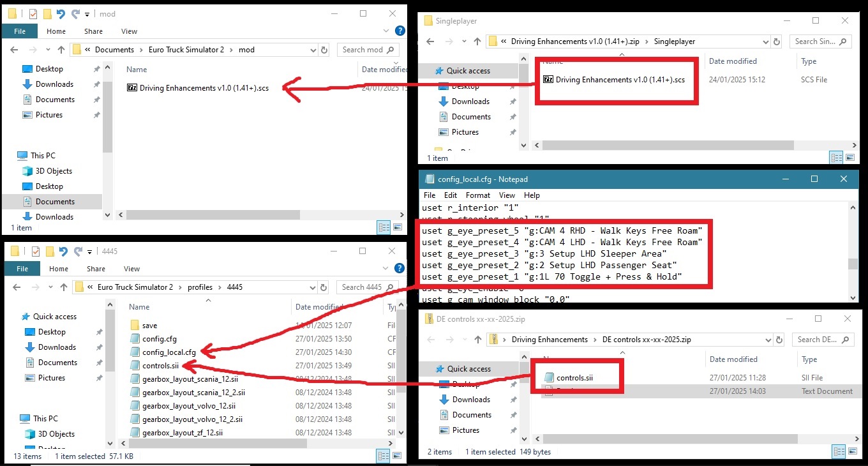The image size is (868, 466).
Task: Open Edit menu in Notepad
Action: [x=451, y=195]
